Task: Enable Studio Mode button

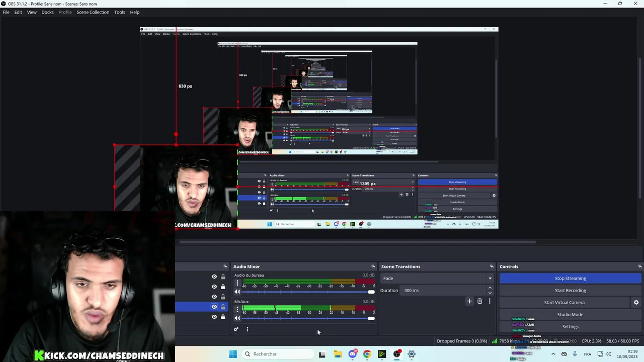Action: [x=570, y=314]
